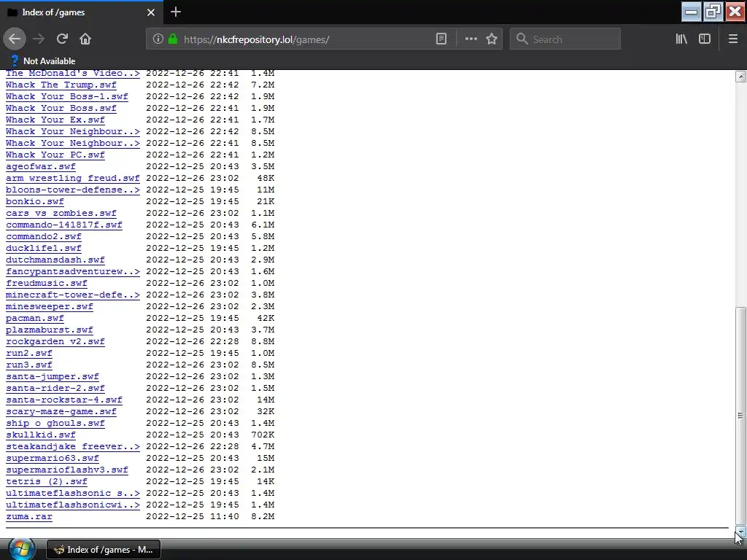Open santa-rider-2.swf link
Screen dimensions: 747x560
click(x=55, y=388)
